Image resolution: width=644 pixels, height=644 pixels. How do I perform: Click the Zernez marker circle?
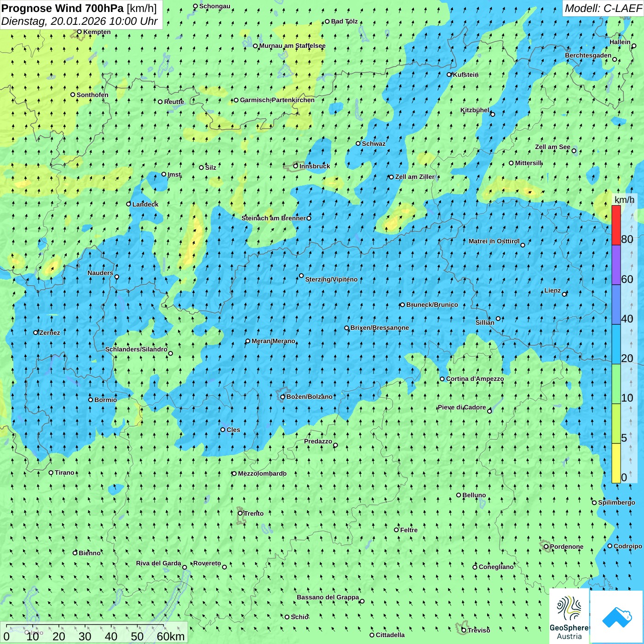pyautogui.click(x=35, y=333)
